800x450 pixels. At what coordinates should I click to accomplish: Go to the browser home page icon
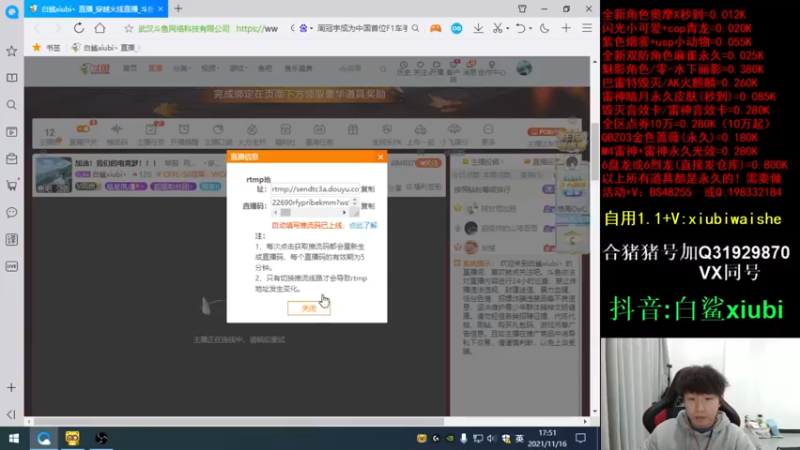click(x=100, y=28)
